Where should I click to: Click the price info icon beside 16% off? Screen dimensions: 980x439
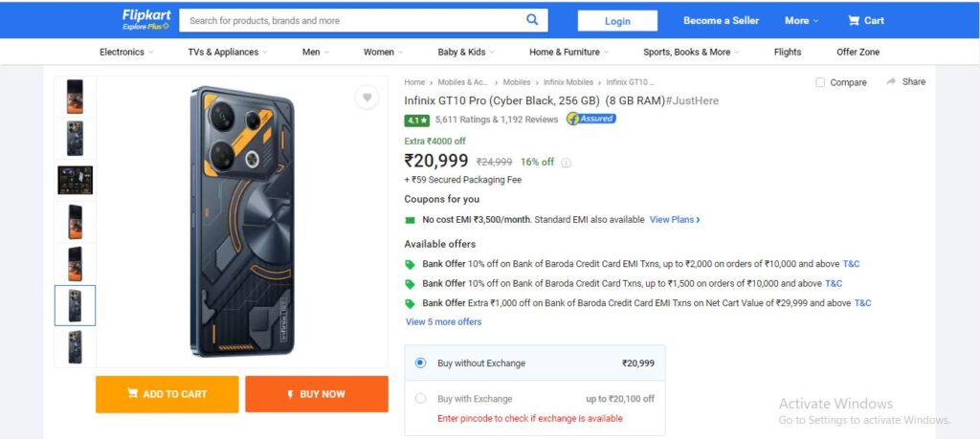(x=566, y=163)
